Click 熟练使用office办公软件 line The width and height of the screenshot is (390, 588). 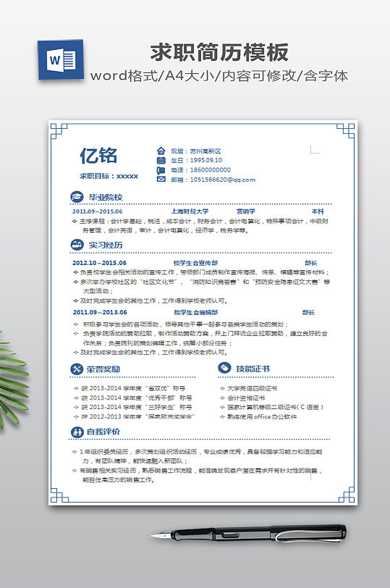coord(258,416)
